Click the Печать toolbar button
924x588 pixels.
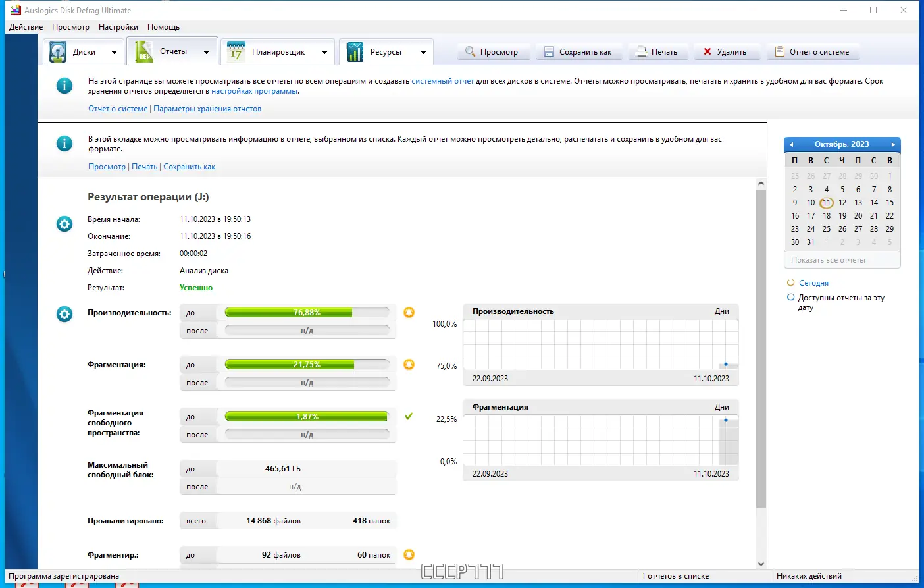(x=657, y=52)
